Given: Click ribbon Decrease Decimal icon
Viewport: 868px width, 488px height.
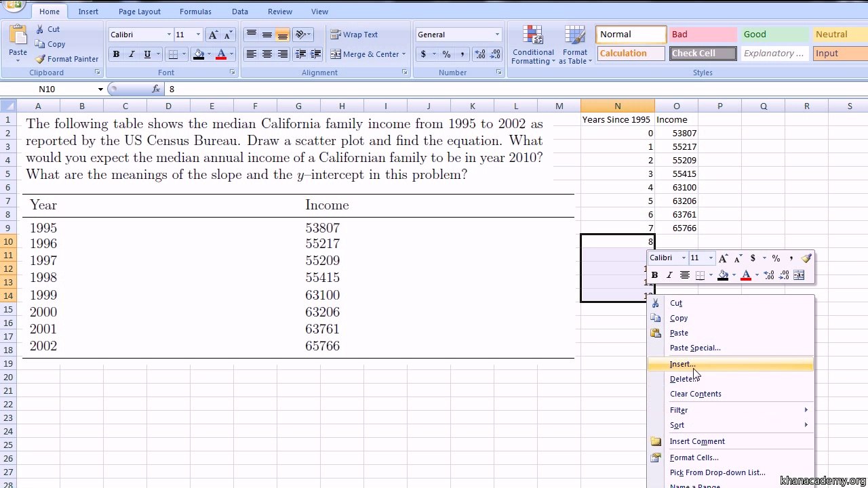Looking at the screenshot, I should [496, 54].
